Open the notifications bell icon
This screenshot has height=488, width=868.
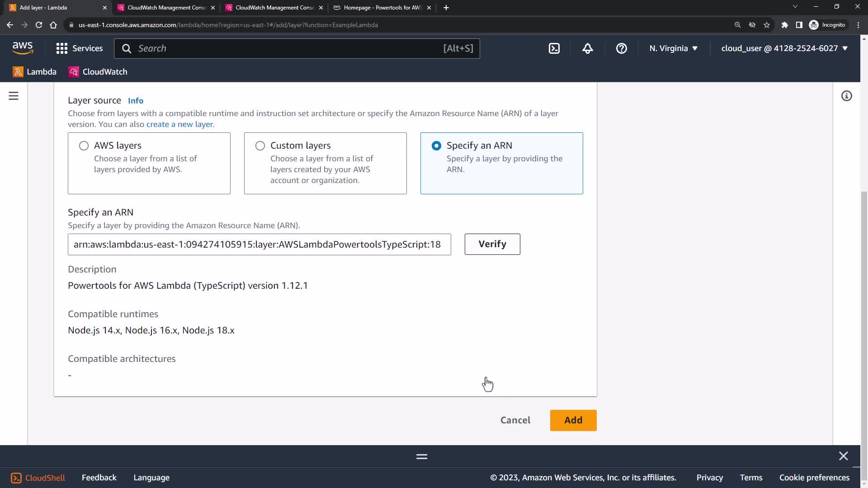click(x=587, y=48)
